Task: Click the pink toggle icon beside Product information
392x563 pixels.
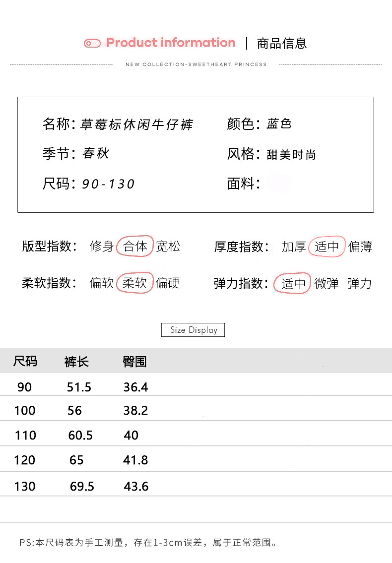Action: coord(92,44)
